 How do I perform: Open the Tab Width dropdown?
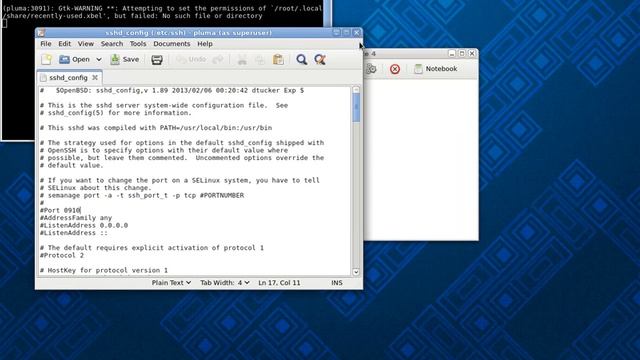point(225,282)
